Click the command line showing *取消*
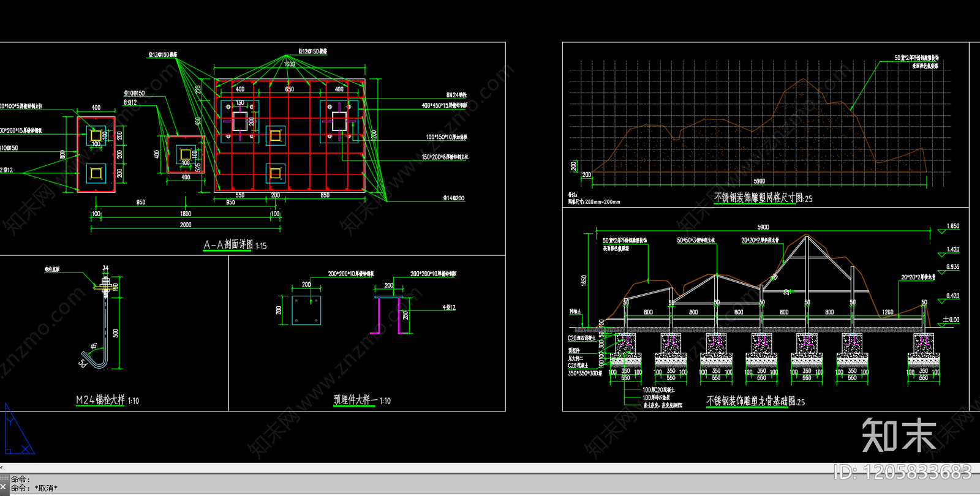Screen dimensions: 980x496 pyautogui.click(x=34, y=488)
